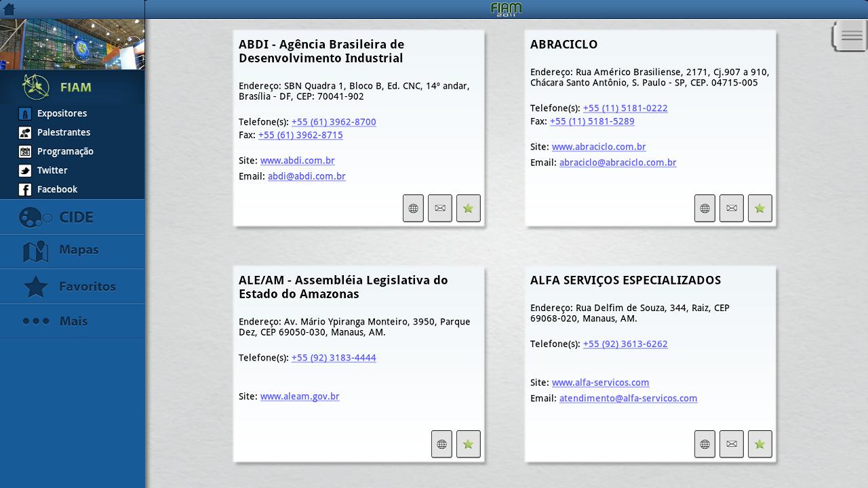Select the ALFA SERVIÇOS ESPECIALIZADOS title
The image size is (868, 488).
point(625,281)
